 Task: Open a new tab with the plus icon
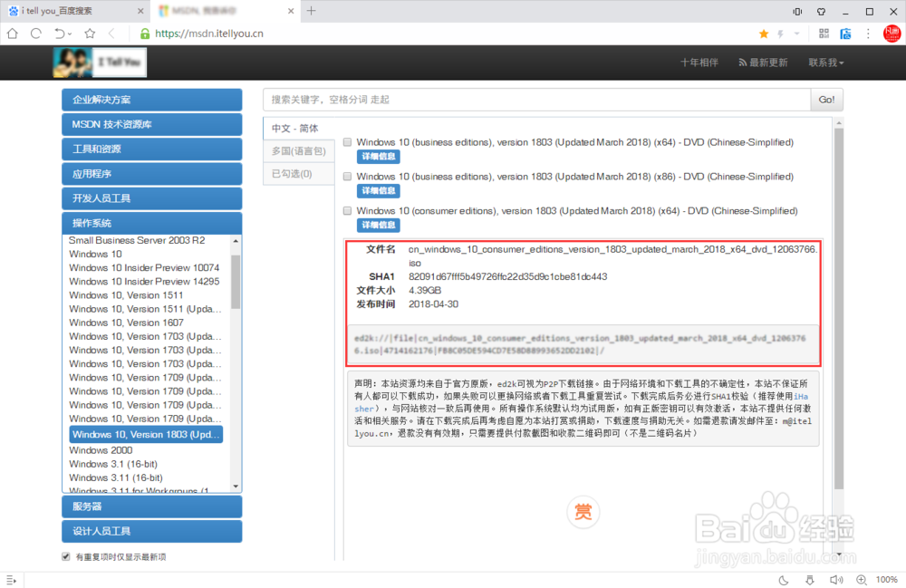point(311,10)
